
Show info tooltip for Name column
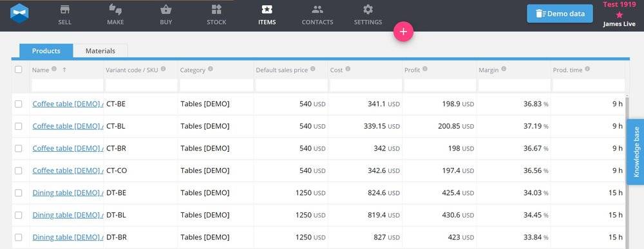coord(54,69)
